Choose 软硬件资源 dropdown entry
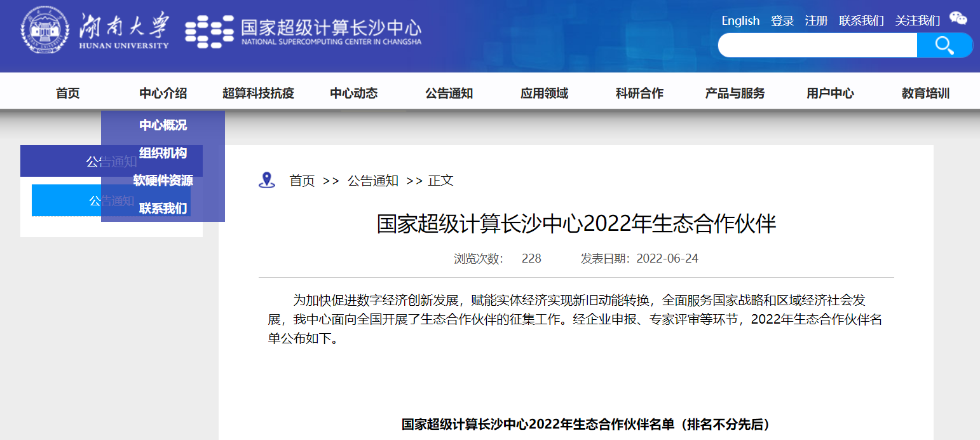The height and width of the screenshot is (440, 980). click(163, 181)
